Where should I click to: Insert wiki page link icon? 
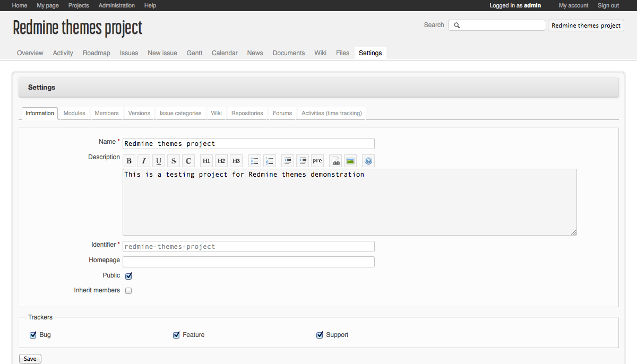335,161
